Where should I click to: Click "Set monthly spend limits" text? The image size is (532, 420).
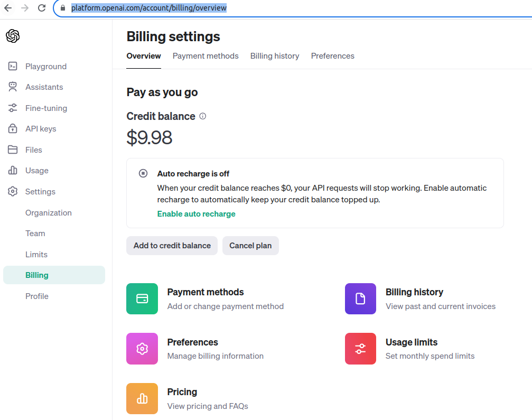(x=430, y=356)
